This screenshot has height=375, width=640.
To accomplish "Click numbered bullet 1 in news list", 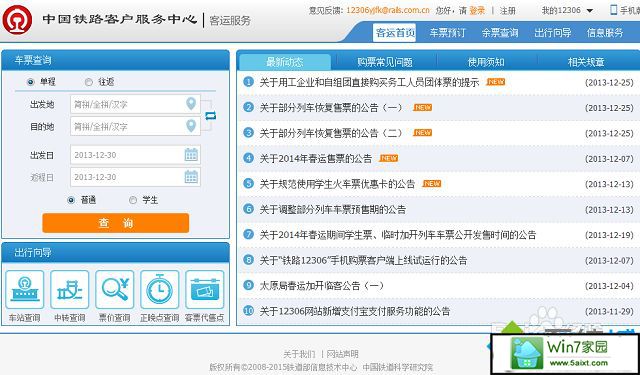I will (x=248, y=82).
